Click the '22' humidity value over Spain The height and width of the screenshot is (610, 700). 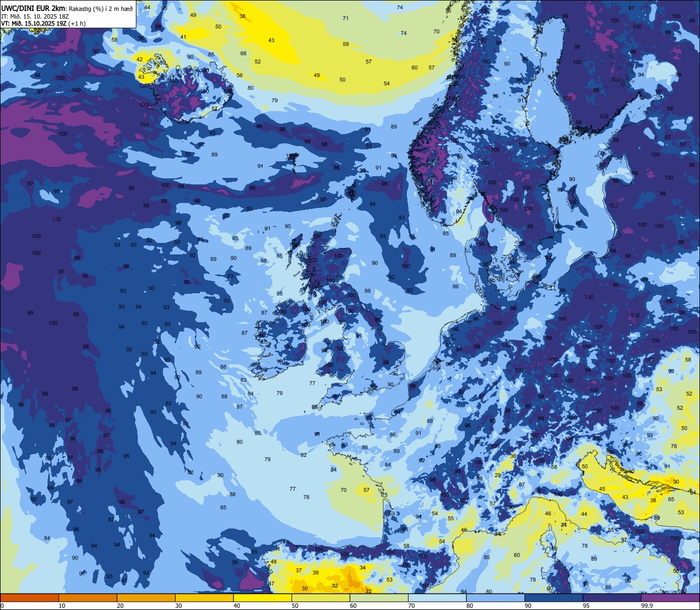click(x=369, y=591)
